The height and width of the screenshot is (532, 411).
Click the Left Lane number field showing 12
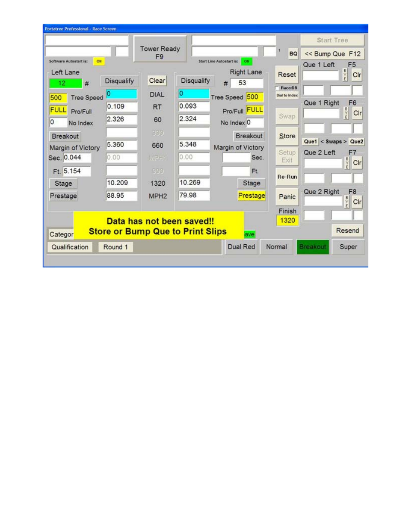65,84
